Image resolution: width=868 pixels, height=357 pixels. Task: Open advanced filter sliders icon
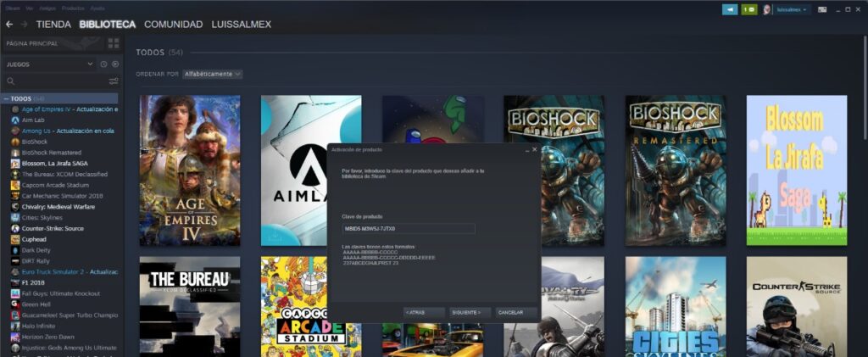point(114,81)
